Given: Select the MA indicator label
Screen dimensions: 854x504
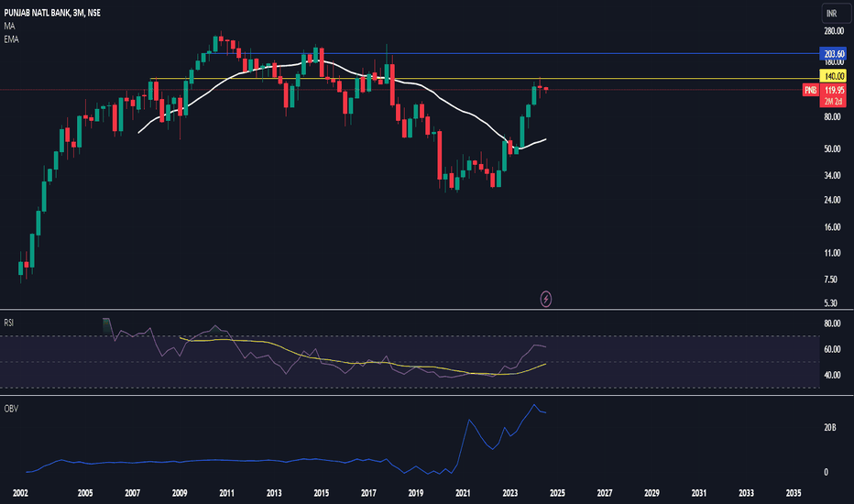Looking at the screenshot, I should pyautogui.click(x=9, y=27).
